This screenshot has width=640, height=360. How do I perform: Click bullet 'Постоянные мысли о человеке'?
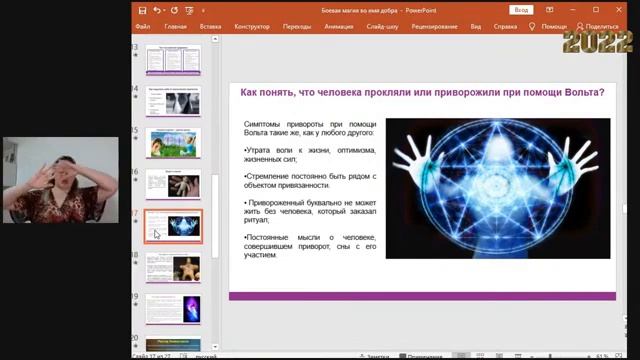pos(310,246)
